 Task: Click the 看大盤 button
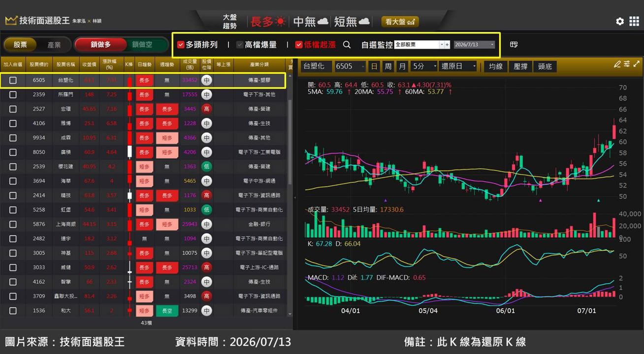tap(400, 22)
